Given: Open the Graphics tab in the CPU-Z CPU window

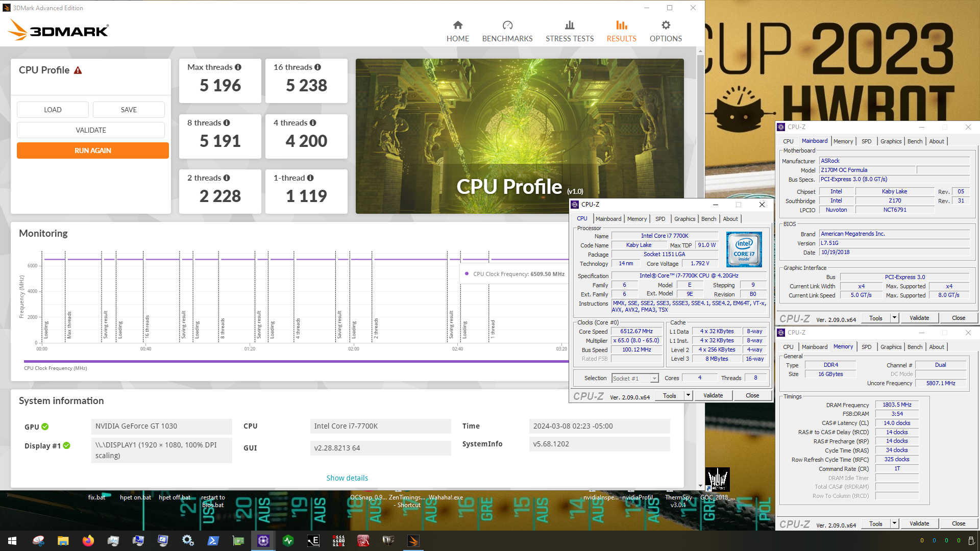Looking at the screenshot, I should [684, 219].
